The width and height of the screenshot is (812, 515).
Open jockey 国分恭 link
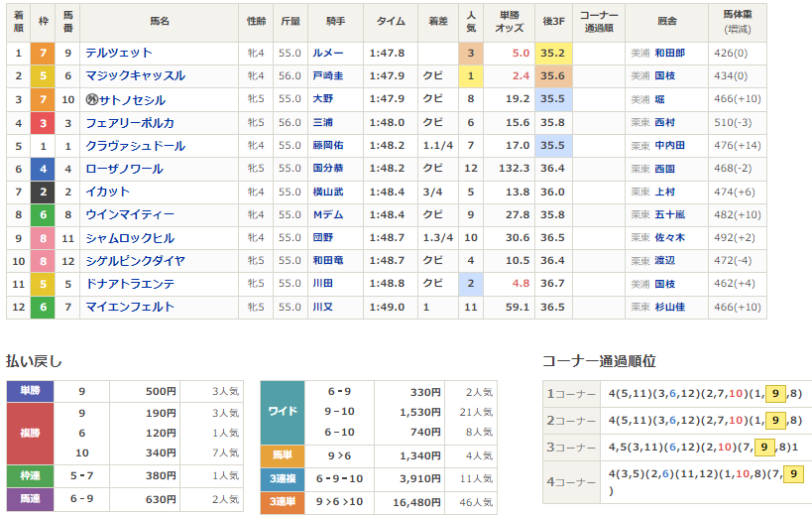pos(328,168)
